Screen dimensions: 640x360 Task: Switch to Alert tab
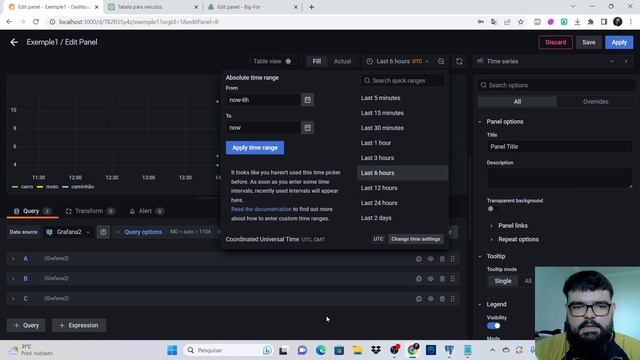click(x=146, y=211)
